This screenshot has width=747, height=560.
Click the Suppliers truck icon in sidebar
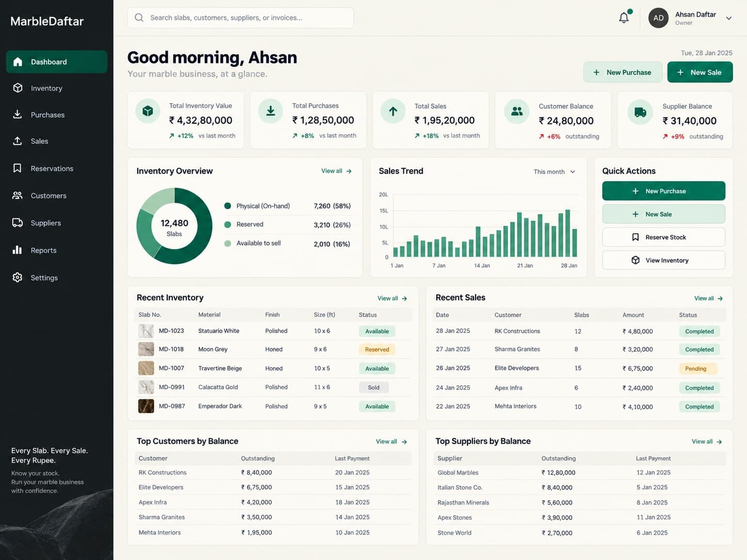tap(18, 223)
